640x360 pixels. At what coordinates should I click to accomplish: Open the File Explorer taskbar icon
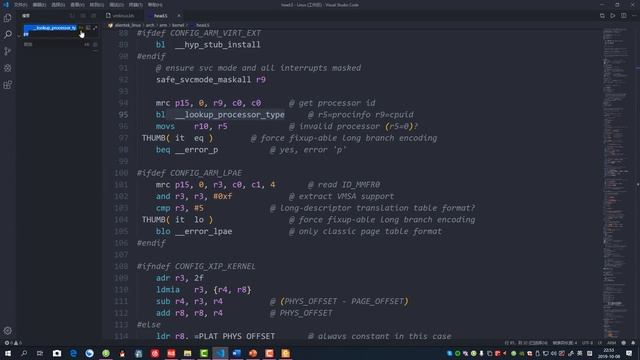point(187,353)
